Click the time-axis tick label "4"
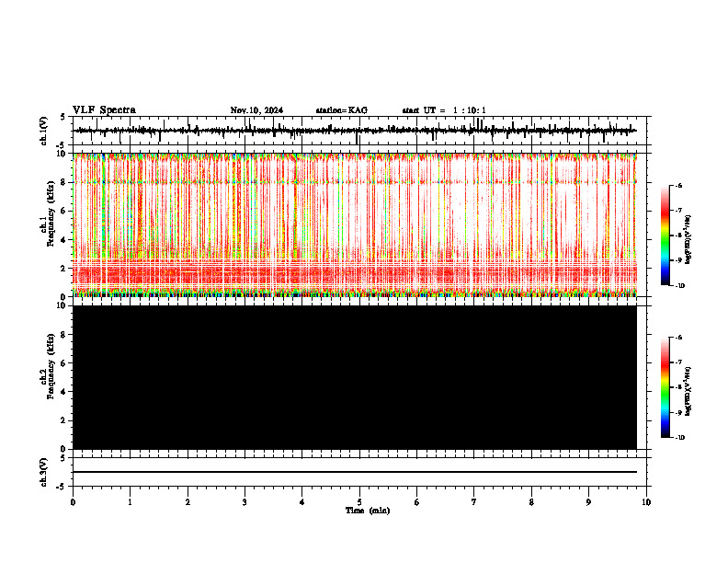 click(302, 502)
